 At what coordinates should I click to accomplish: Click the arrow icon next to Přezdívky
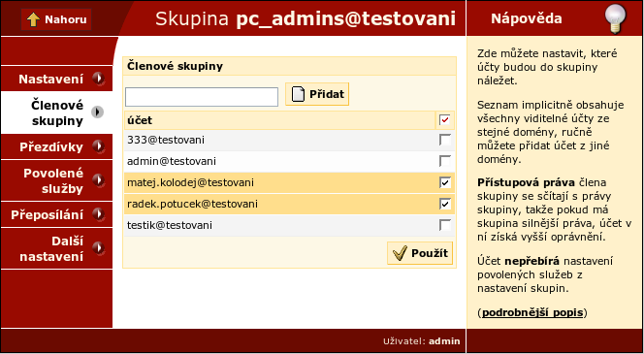98,146
